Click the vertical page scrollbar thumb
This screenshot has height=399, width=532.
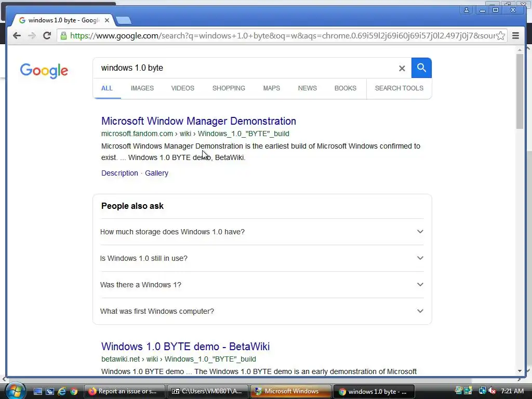click(520, 91)
